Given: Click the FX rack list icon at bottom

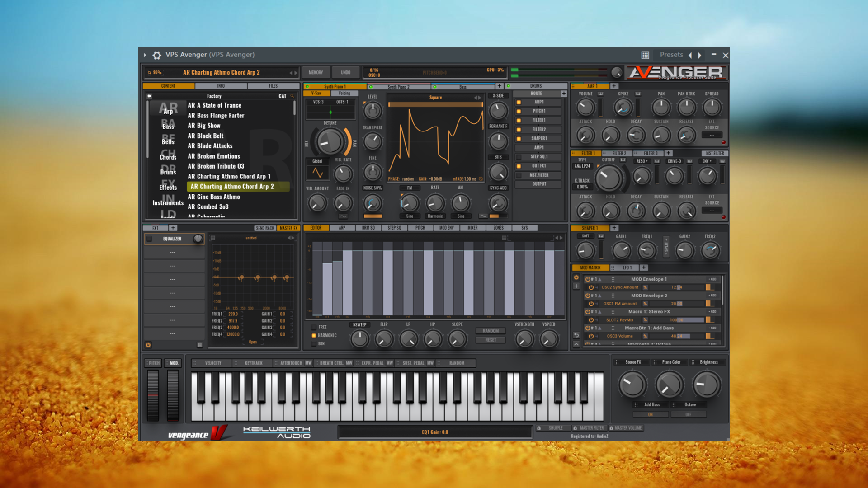Looking at the screenshot, I should (200, 345).
